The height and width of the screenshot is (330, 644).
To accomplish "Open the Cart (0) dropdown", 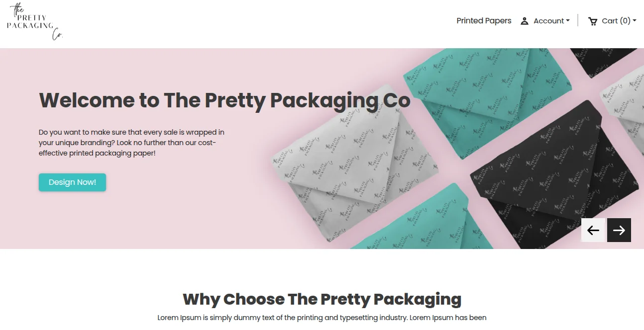I will pyautogui.click(x=612, y=21).
